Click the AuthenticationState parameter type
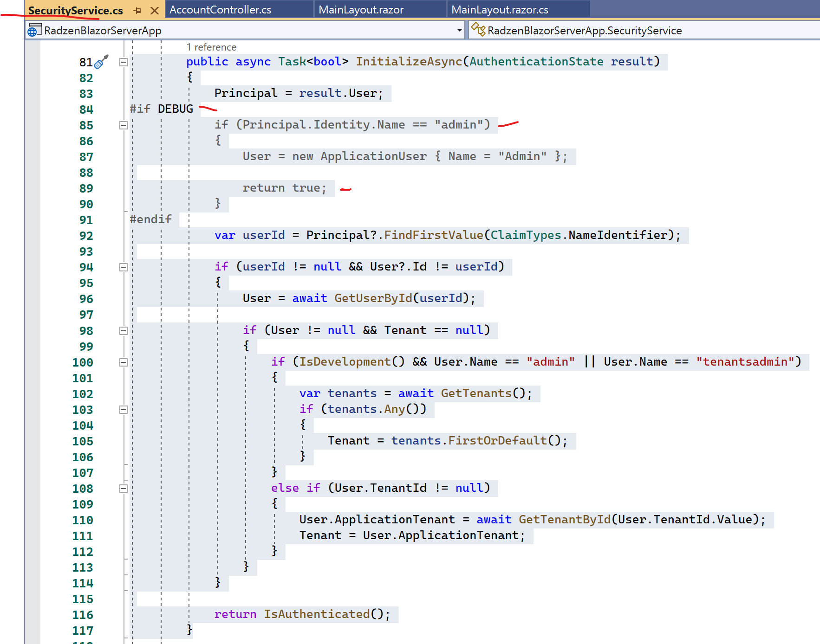 click(536, 62)
